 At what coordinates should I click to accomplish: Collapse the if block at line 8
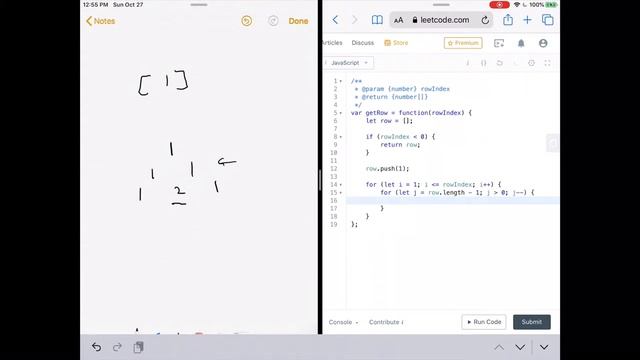pos(341,137)
